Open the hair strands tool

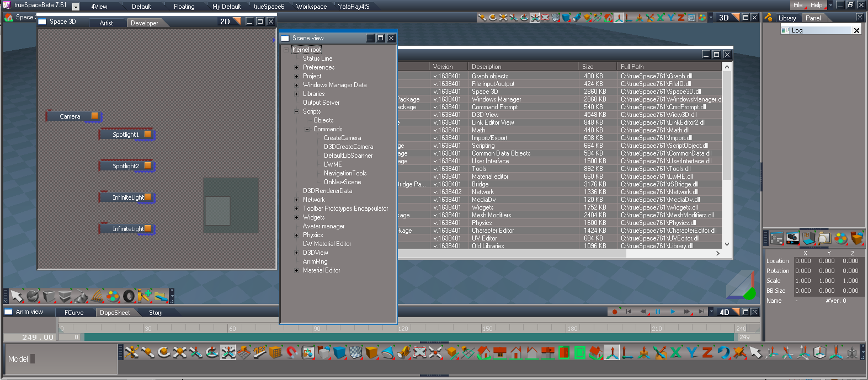(98, 296)
